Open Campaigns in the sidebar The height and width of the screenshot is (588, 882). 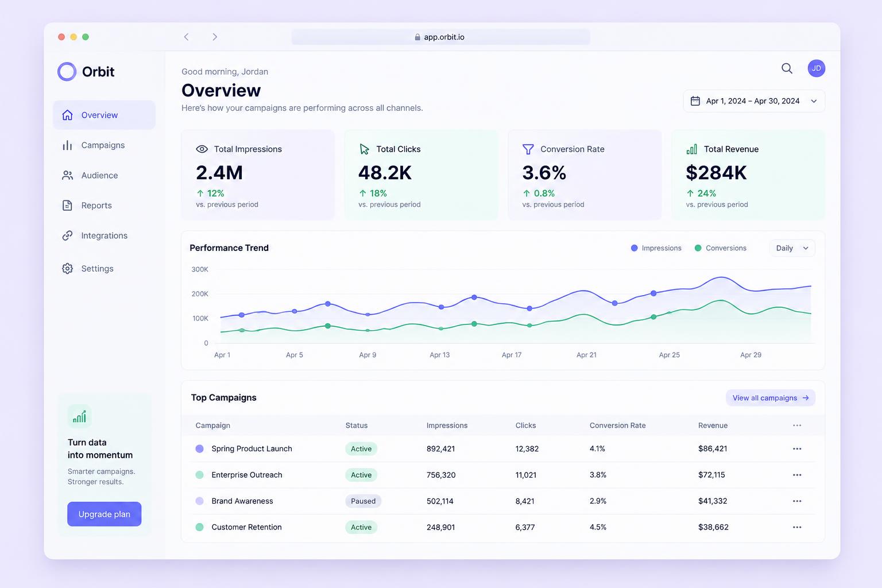point(104,145)
